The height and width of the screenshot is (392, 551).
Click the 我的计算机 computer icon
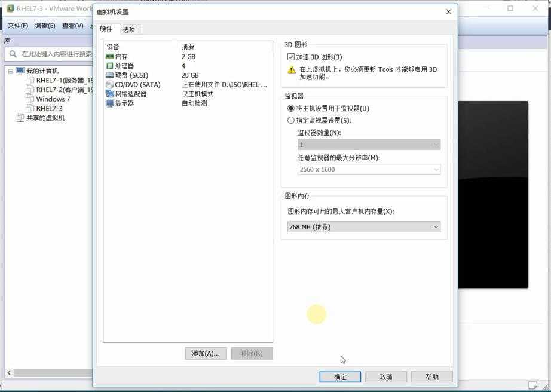20,71
